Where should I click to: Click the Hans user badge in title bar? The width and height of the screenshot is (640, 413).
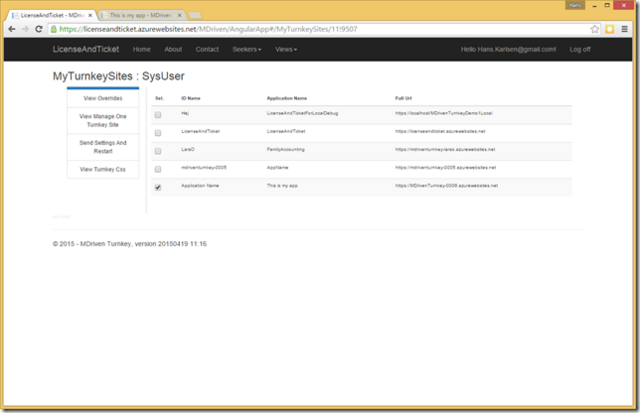click(x=575, y=5)
